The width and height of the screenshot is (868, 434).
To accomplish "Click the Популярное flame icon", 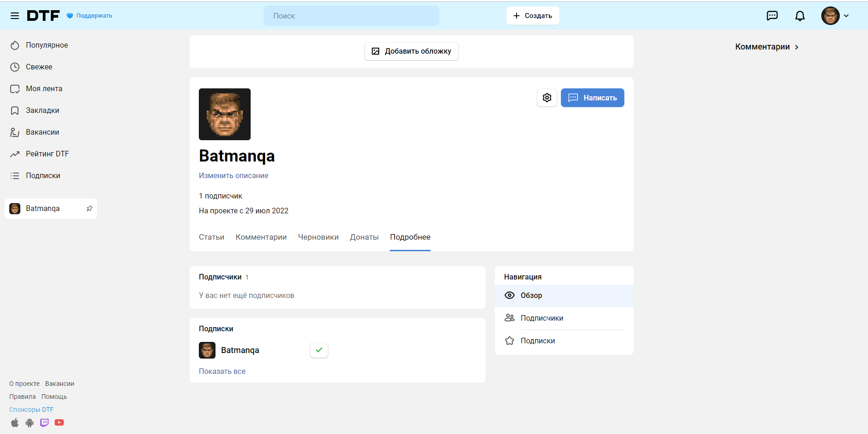I will point(15,45).
